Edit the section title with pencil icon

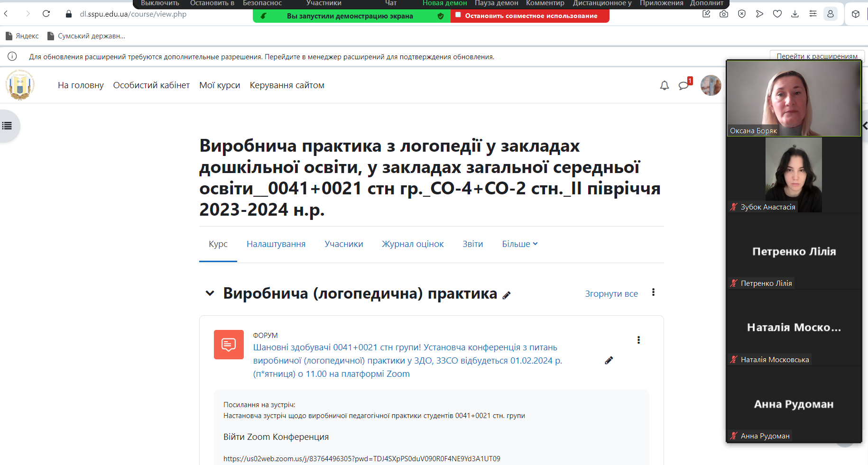[507, 295]
